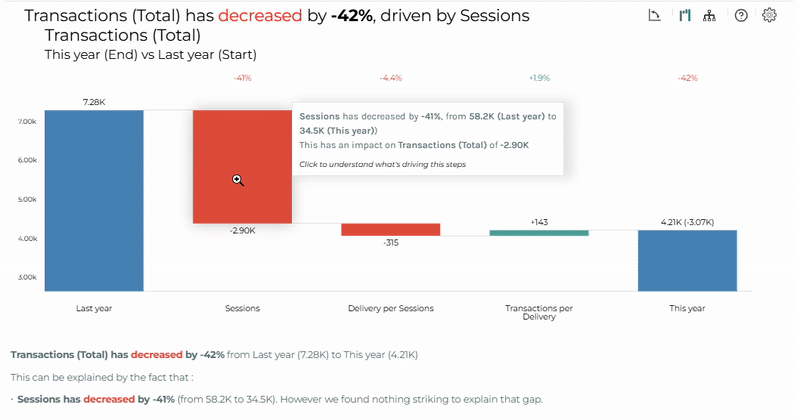The width and height of the screenshot is (800, 420).
Task: Select the waterfall chart view icon
Action: 685,15
